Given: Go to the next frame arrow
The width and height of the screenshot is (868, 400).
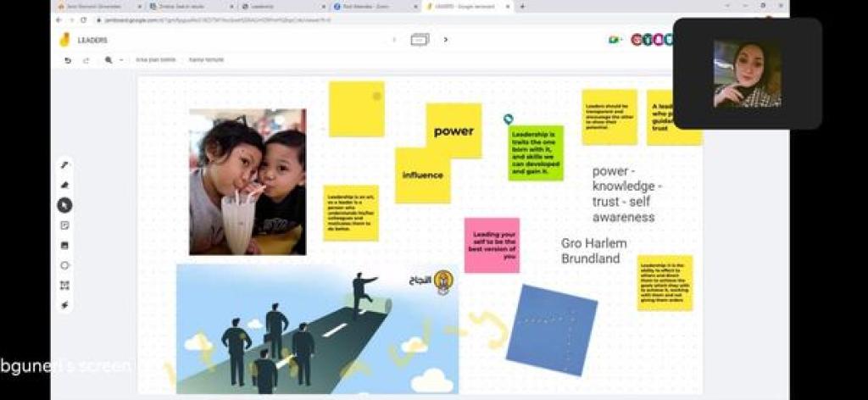Looking at the screenshot, I should pyautogui.click(x=446, y=39).
